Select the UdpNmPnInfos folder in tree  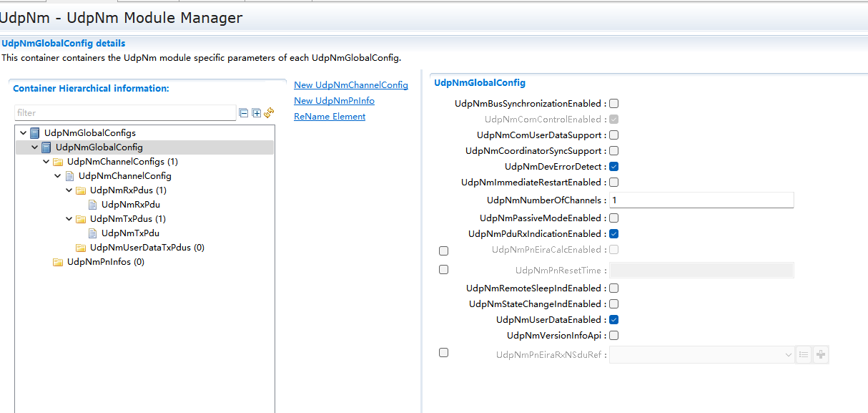click(105, 262)
